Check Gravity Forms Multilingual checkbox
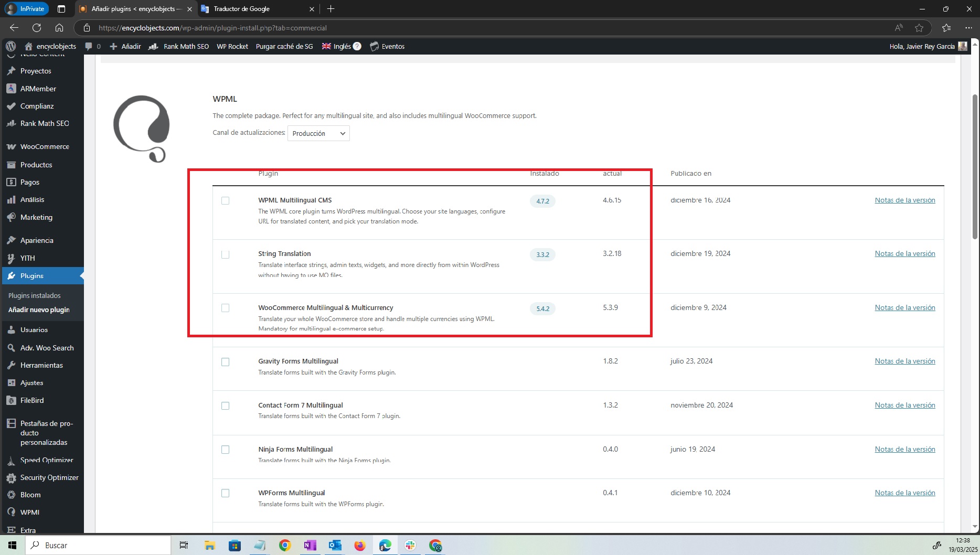Viewport: 980px width, 555px height. tap(226, 362)
